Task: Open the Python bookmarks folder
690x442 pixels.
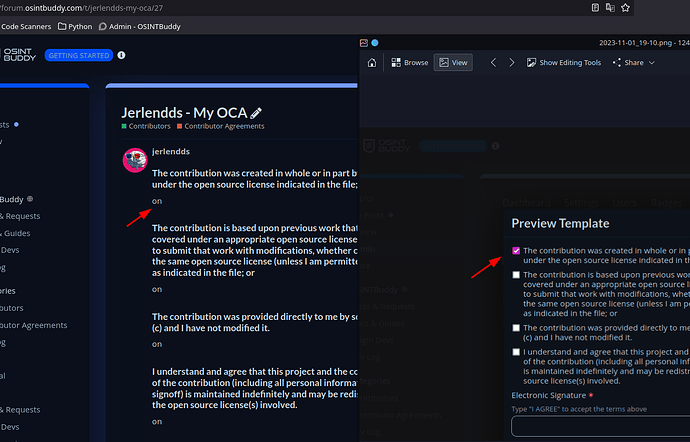Action: (x=75, y=26)
